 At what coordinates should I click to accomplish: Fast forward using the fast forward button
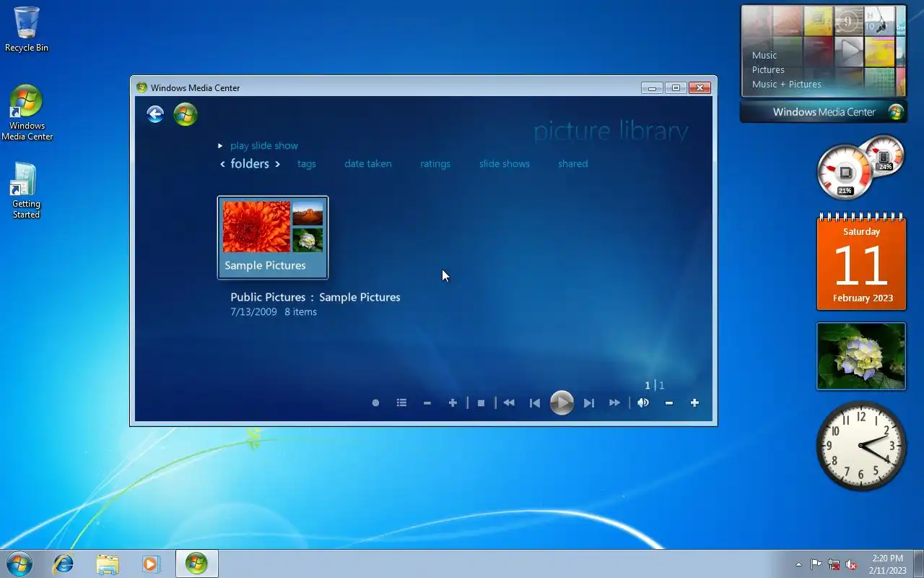click(x=614, y=403)
